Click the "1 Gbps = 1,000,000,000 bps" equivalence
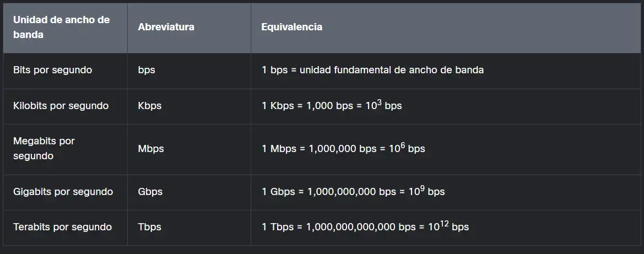 329,192
